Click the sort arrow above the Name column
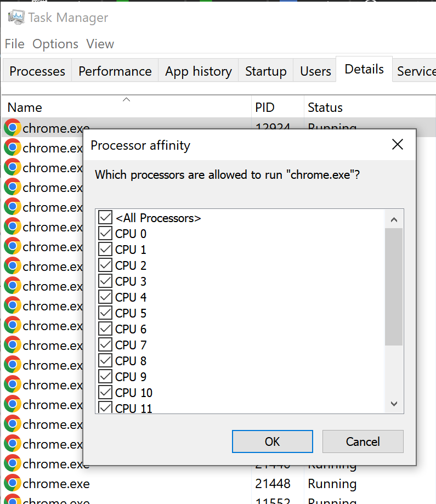Image resolution: width=436 pixels, height=504 pixels. (x=127, y=100)
